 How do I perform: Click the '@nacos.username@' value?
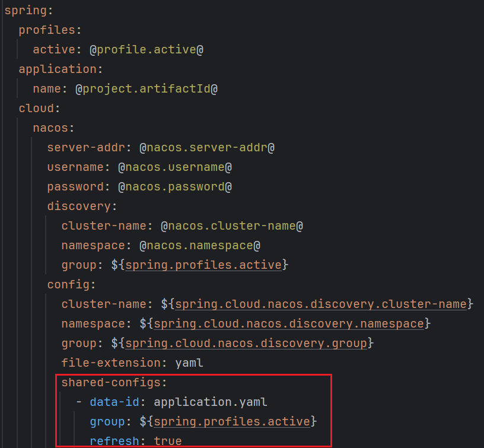(175, 167)
